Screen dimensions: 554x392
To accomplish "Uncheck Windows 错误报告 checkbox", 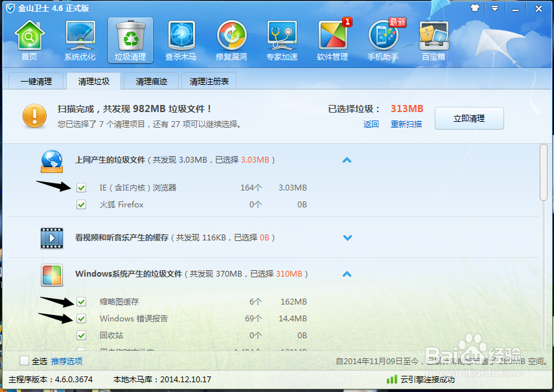I will coord(81,319).
